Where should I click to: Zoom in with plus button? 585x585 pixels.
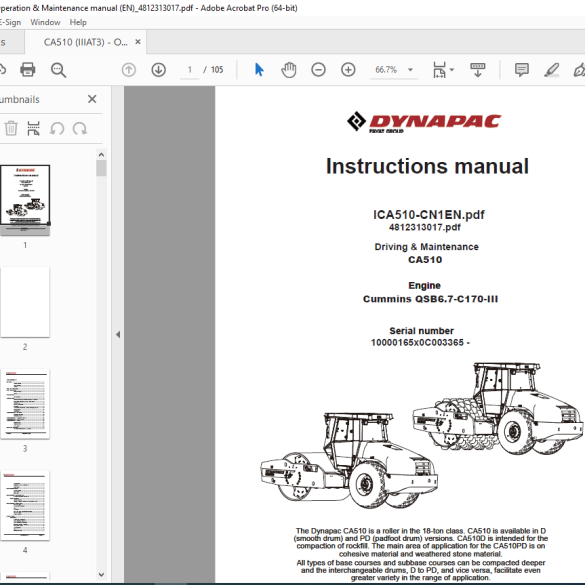click(348, 70)
